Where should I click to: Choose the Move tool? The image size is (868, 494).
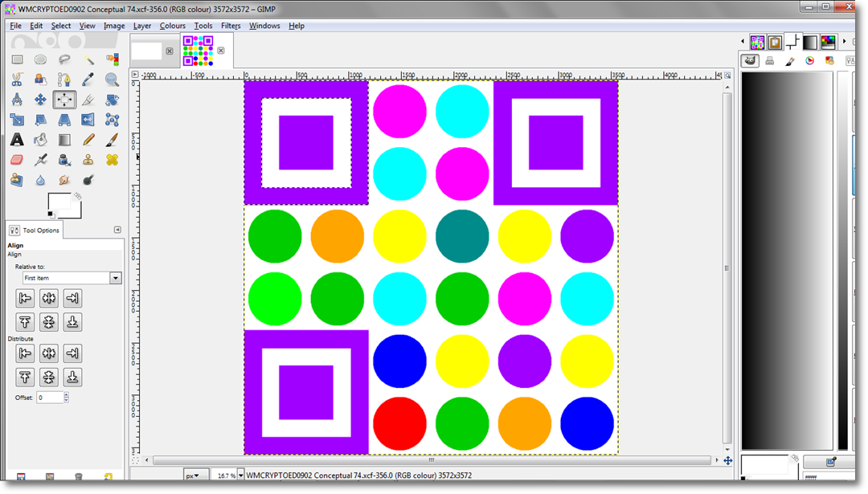(x=40, y=100)
